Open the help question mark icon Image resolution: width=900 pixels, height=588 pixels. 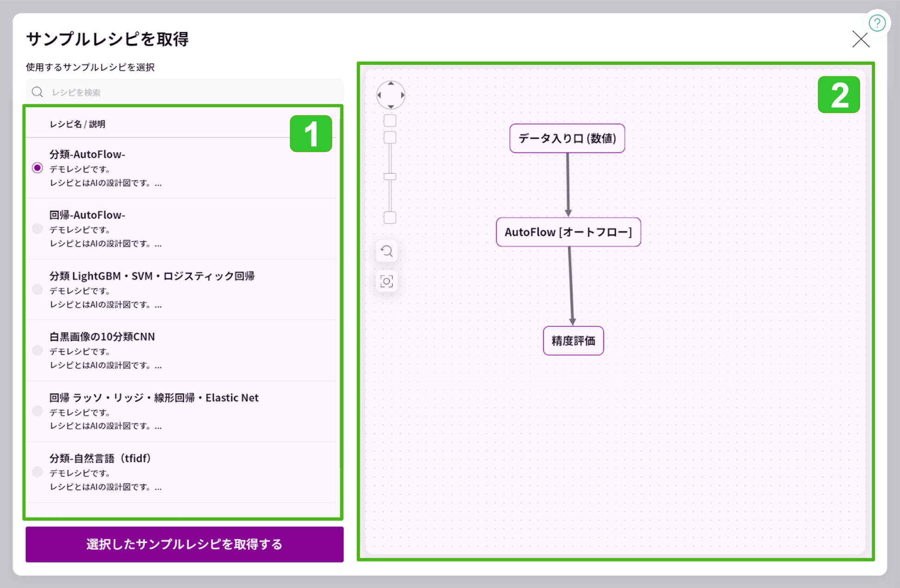tap(877, 23)
